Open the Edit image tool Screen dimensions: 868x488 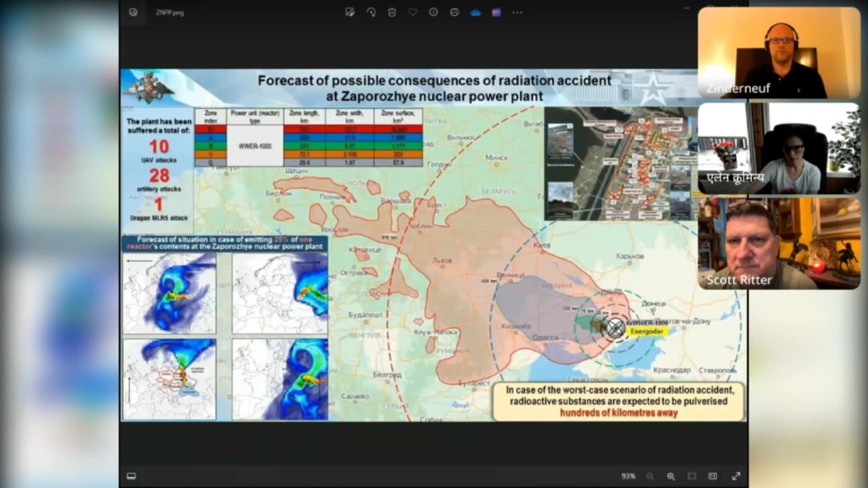pos(350,12)
